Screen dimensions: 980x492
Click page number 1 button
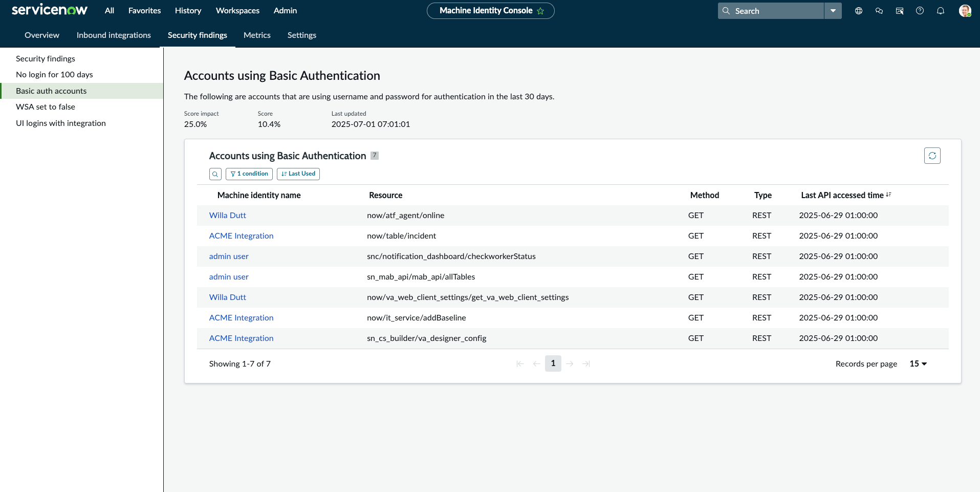553,363
